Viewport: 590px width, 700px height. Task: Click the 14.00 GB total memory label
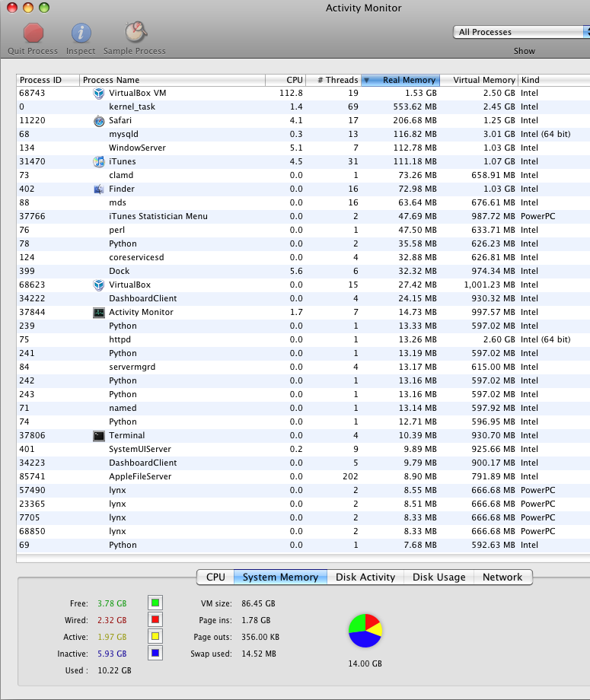365,663
